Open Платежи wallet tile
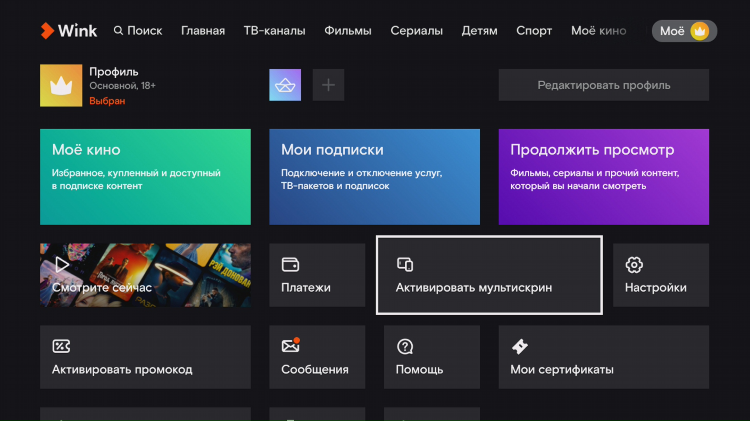 [317, 275]
